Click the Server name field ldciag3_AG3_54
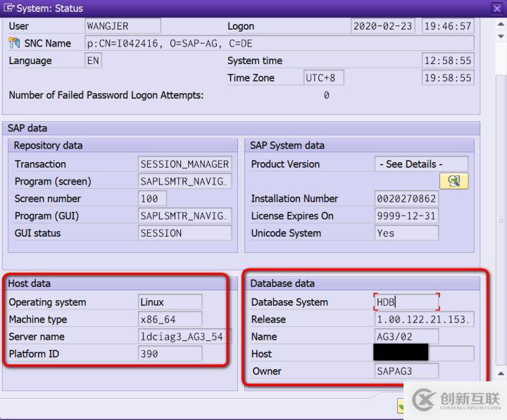The height and width of the screenshot is (420, 507). click(x=185, y=337)
